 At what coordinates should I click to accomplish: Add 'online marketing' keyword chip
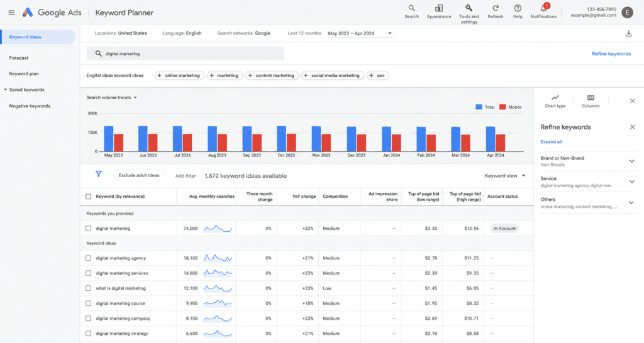pos(179,75)
